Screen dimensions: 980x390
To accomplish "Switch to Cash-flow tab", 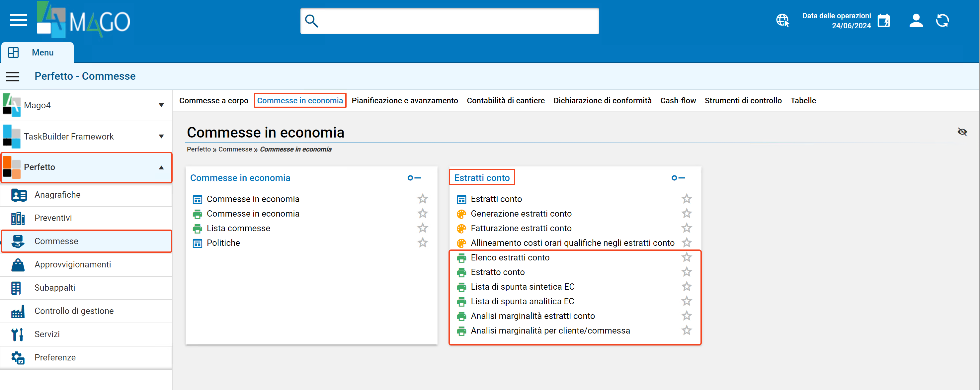I will [x=678, y=101].
